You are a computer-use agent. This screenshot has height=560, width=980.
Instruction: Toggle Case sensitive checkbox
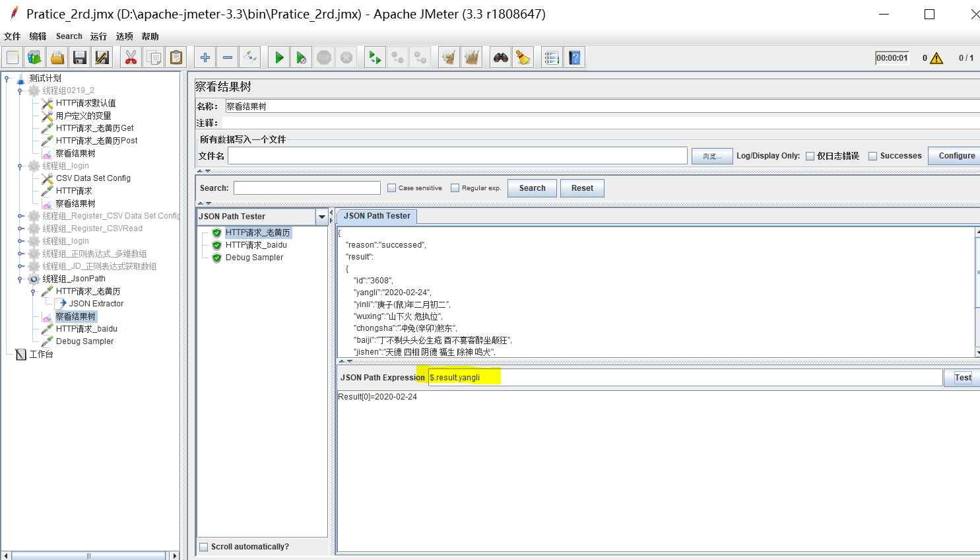tap(391, 188)
